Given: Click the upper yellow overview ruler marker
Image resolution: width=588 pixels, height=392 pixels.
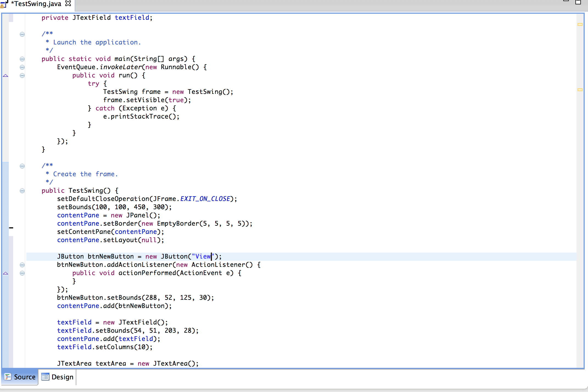Looking at the screenshot, I should pyautogui.click(x=580, y=24).
